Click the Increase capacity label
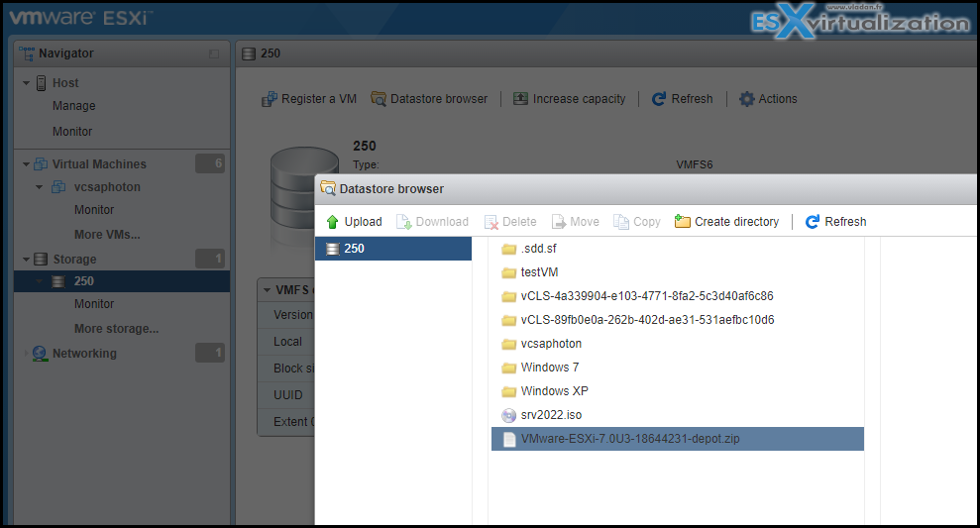Image resolution: width=980 pixels, height=528 pixels. (579, 99)
